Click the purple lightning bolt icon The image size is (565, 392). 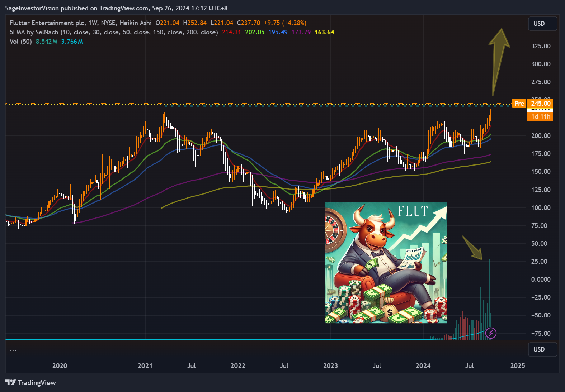(x=491, y=333)
